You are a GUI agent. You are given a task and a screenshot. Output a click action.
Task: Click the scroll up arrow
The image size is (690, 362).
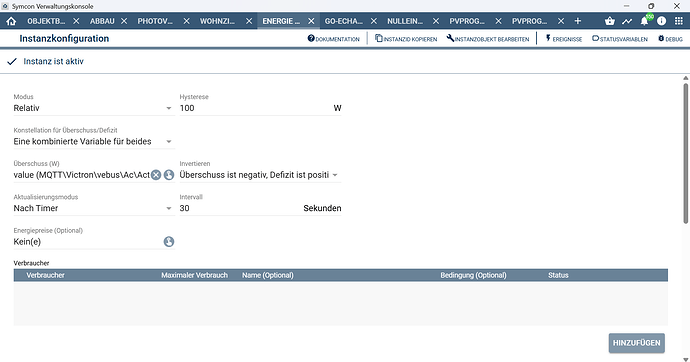coord(686,78)
